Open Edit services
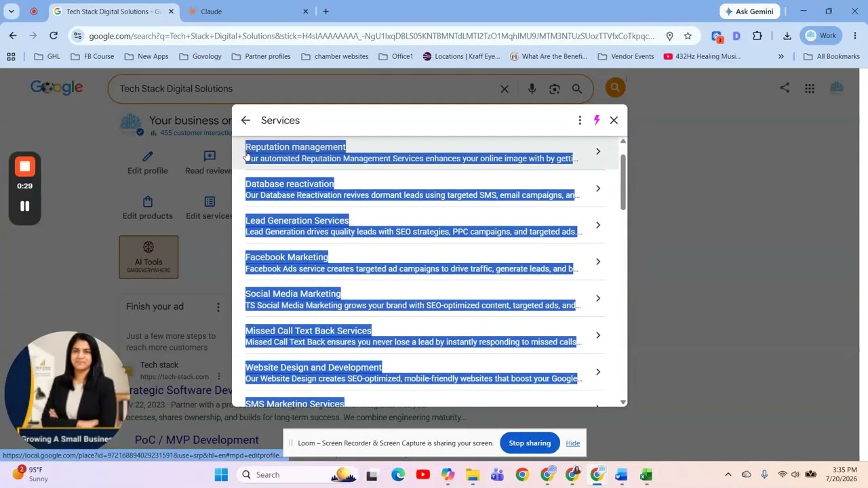 (209, 208)
